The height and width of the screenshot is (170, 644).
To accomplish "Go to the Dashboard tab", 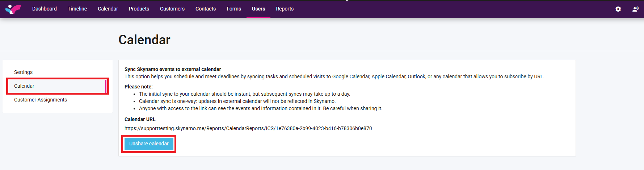I will (44, 9).
